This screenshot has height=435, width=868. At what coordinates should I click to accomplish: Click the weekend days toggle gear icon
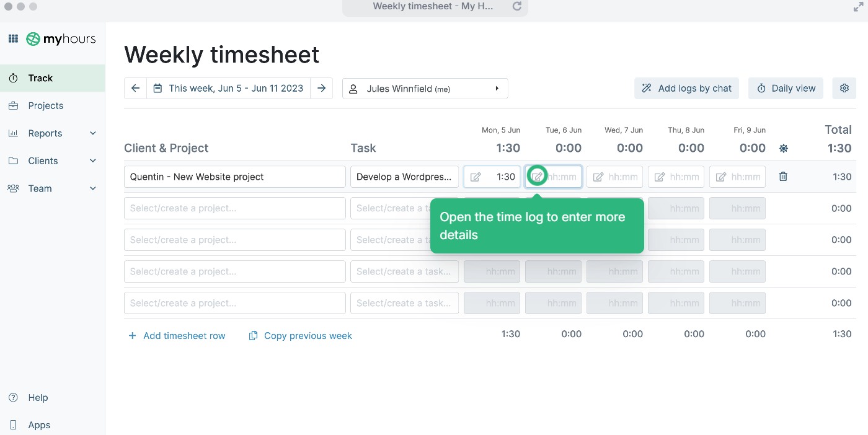pos(784,149)
